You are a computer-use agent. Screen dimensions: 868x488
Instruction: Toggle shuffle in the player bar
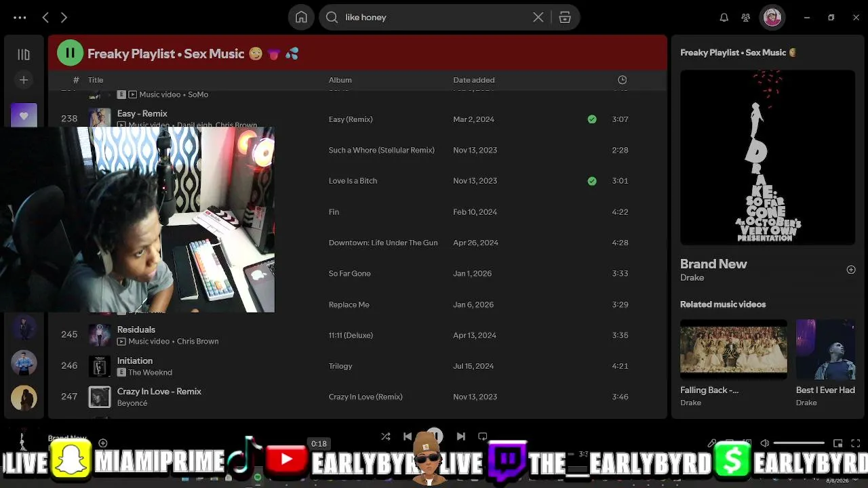coord(385,436)
